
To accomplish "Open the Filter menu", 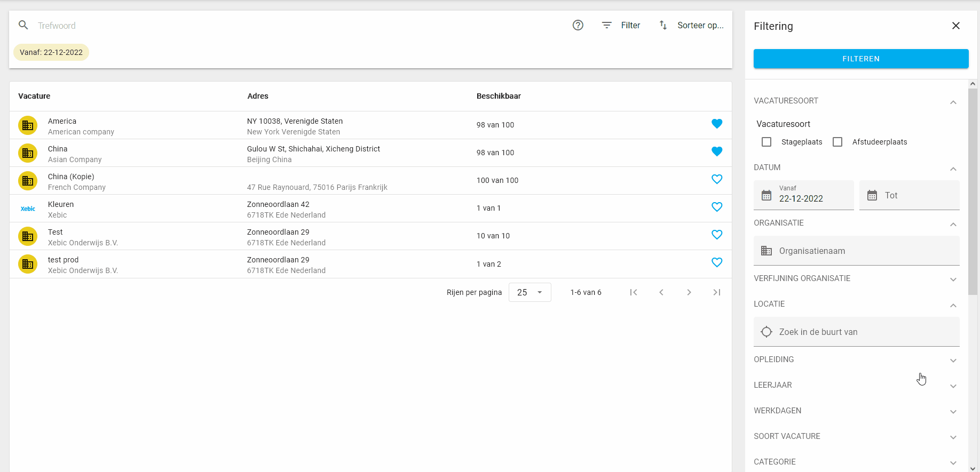I will (621, 25).
